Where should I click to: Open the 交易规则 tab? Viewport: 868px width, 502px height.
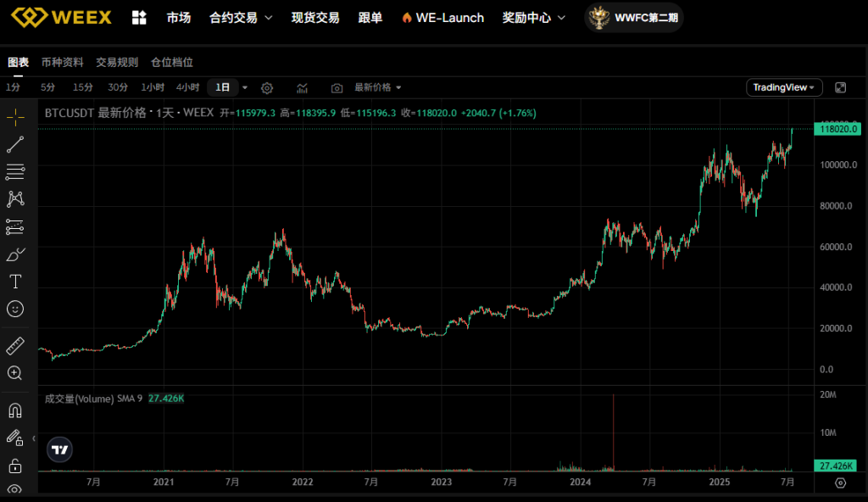[117, 62]
